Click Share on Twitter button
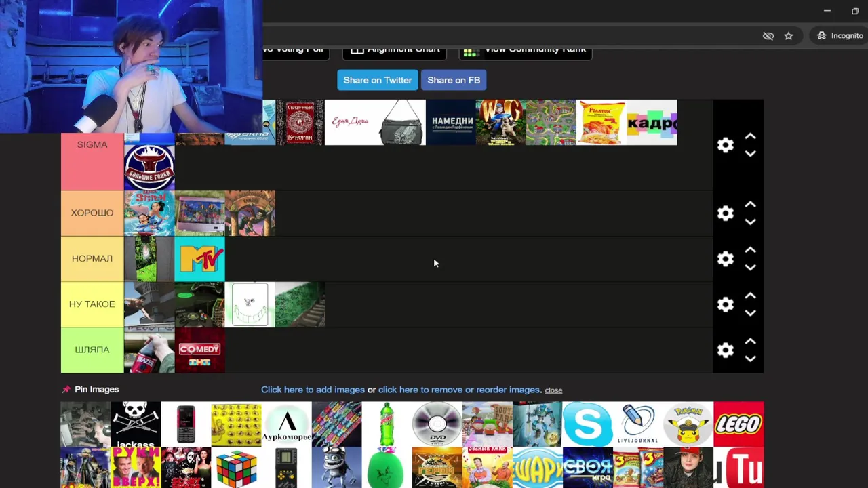Screen dimensions: 868x488 coord(377,80)
